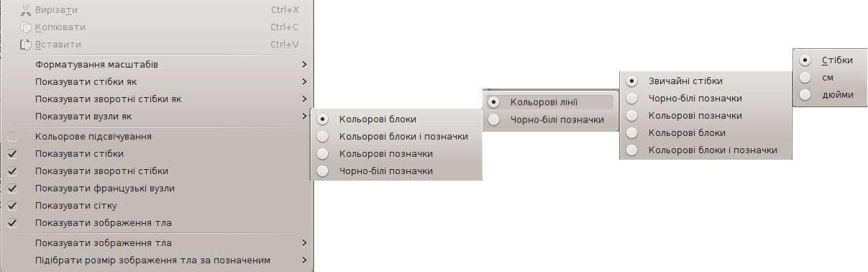868x272 pixels.
Task: Open the Показувати зворотні стібки як submenu
Action: (x=157, y=99)
